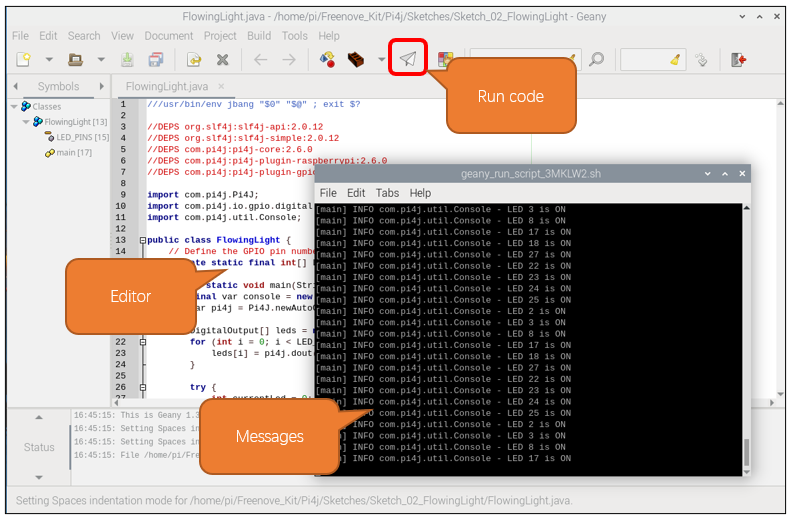Open the terminal window's File menu

point(328,193)
